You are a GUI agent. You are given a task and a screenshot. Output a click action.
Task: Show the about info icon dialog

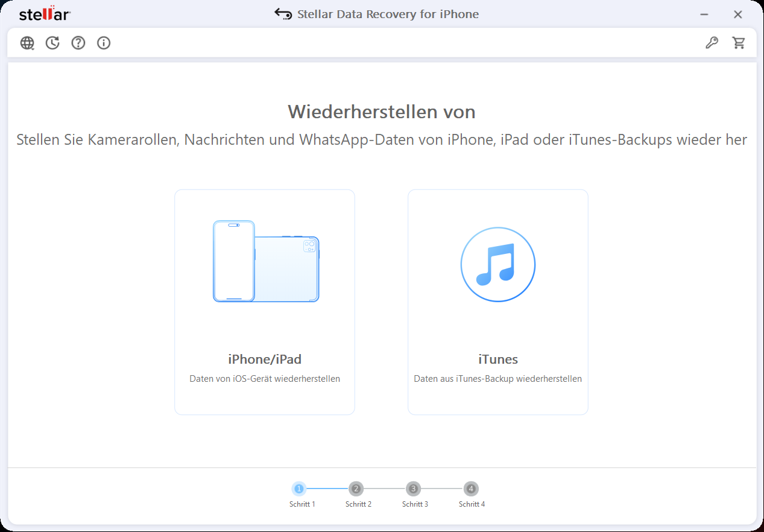point(104,43)
